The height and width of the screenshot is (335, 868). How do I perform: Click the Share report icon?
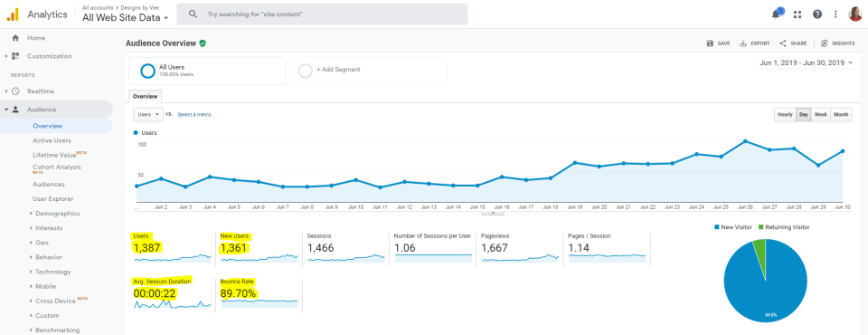793,43
